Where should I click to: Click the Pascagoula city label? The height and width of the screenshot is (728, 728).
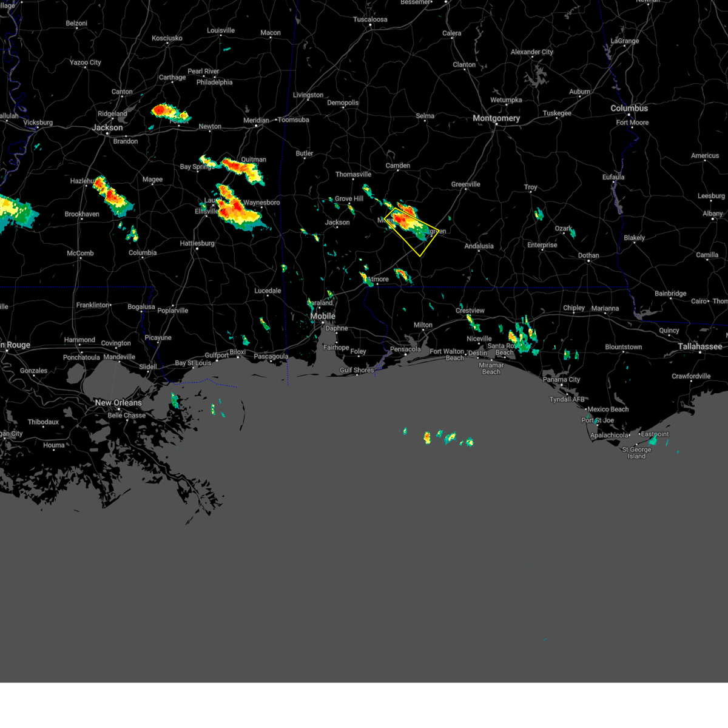pyautogui.click(x=271, y=357)
